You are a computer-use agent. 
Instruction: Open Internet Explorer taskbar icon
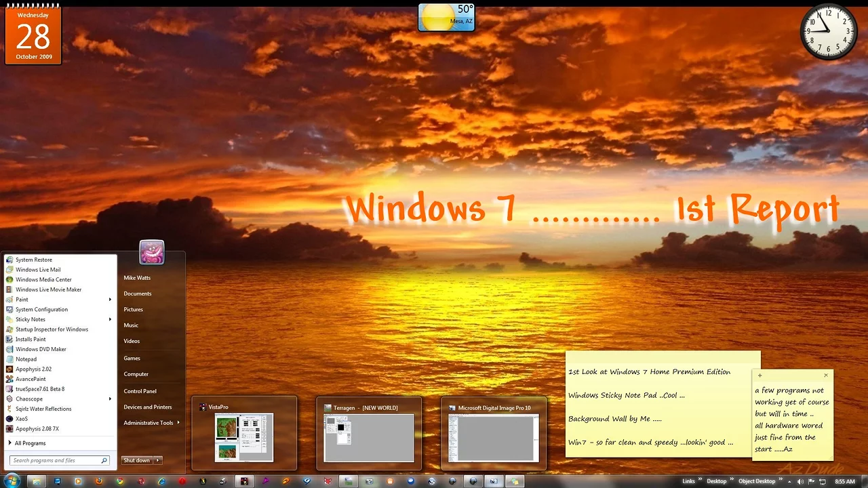point(161,481)
